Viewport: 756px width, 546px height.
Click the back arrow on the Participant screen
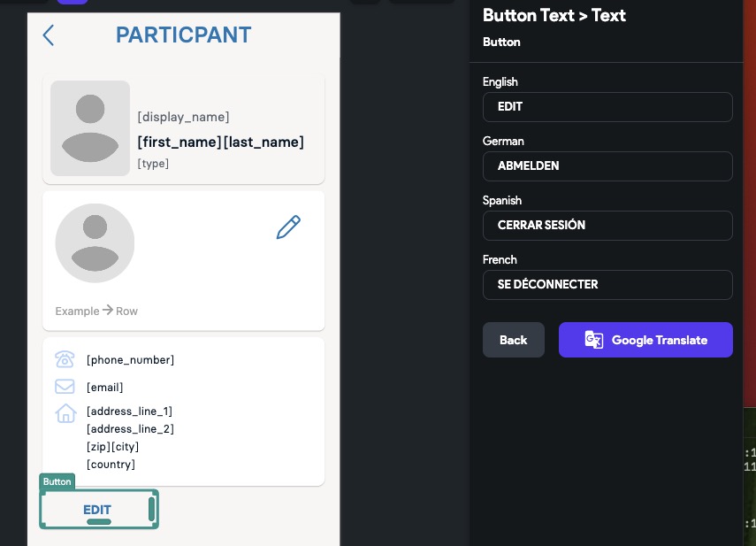tap(49, 35)
